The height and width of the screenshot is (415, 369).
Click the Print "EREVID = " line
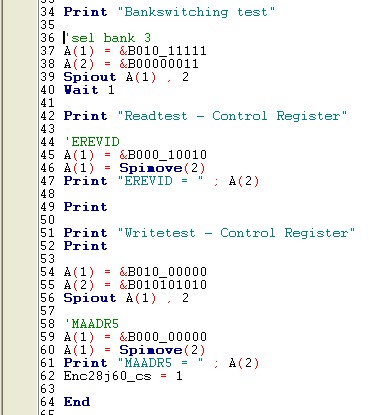point(161,181)
